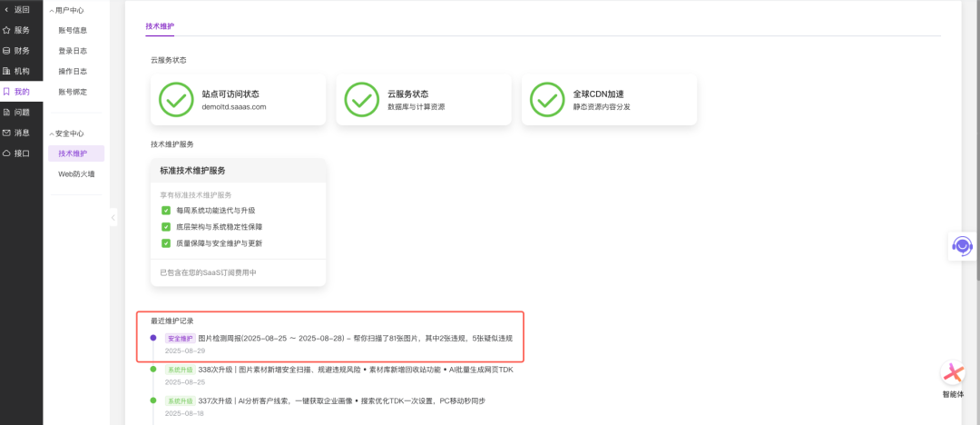
Task: Switch to the 技术维护 tab
Action: (160, 26)
